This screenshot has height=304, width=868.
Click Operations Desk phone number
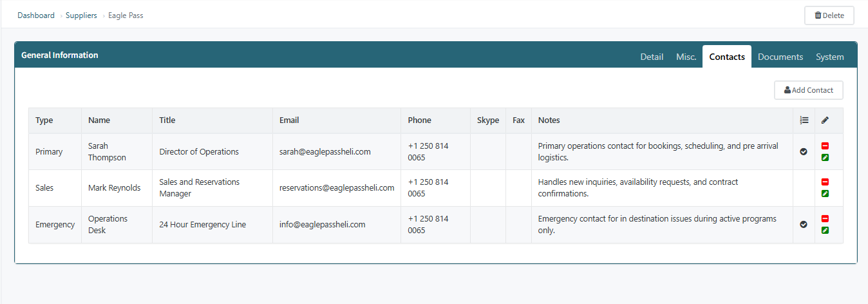click(428, 225)
